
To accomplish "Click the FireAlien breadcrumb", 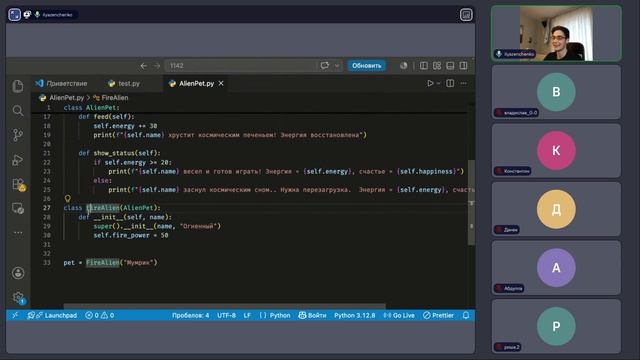I will [x=111, y=98].
